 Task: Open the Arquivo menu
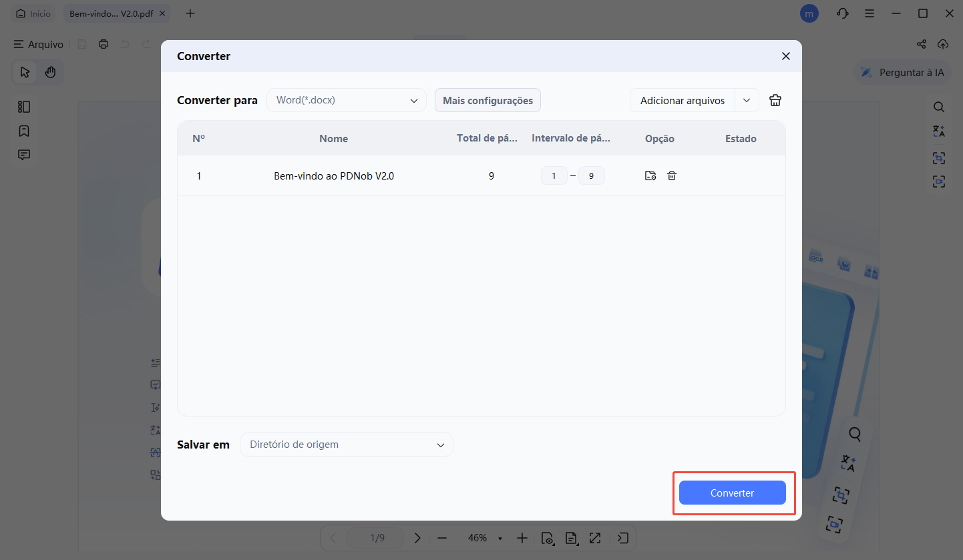[38, 44]
